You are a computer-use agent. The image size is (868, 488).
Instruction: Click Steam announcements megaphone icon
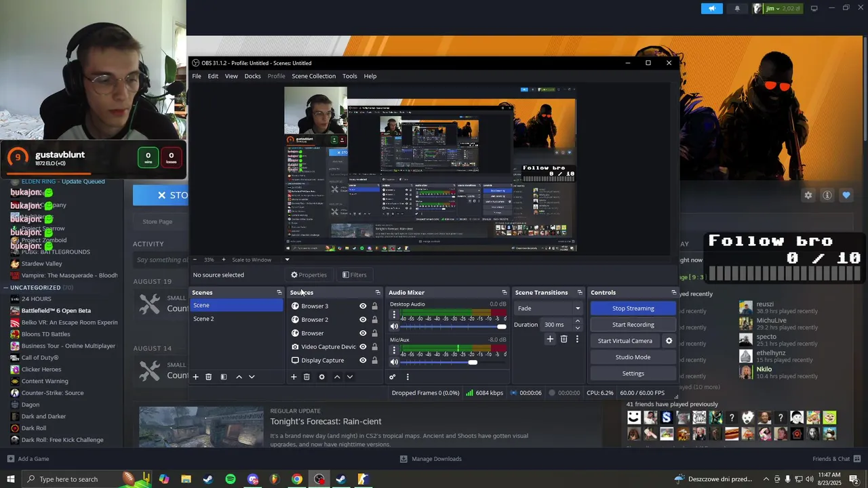712,8
